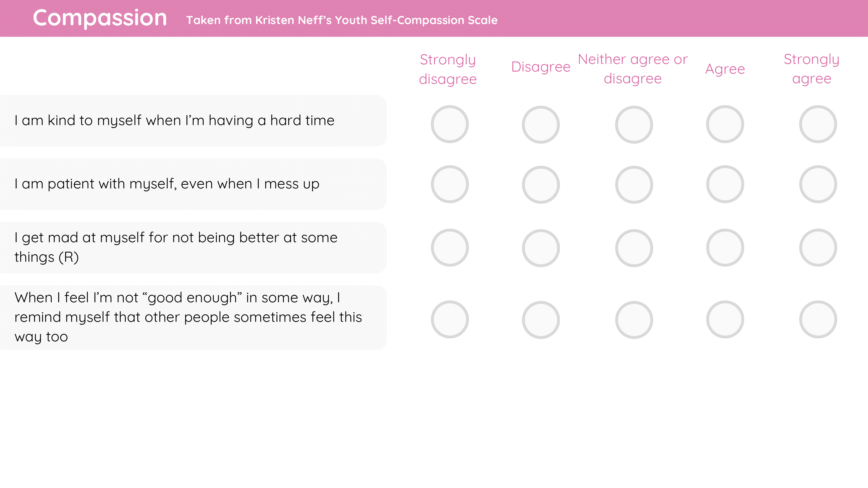This screenshot has width=868, height=488.
Task: Choose Disagree for get mad at myself
Action: tap(541, 248)
